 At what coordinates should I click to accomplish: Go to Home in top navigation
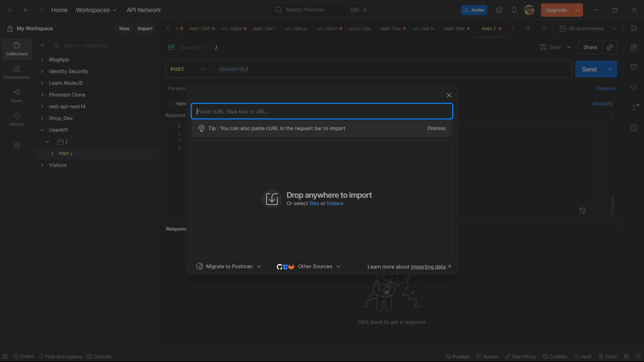coord(59,10)
